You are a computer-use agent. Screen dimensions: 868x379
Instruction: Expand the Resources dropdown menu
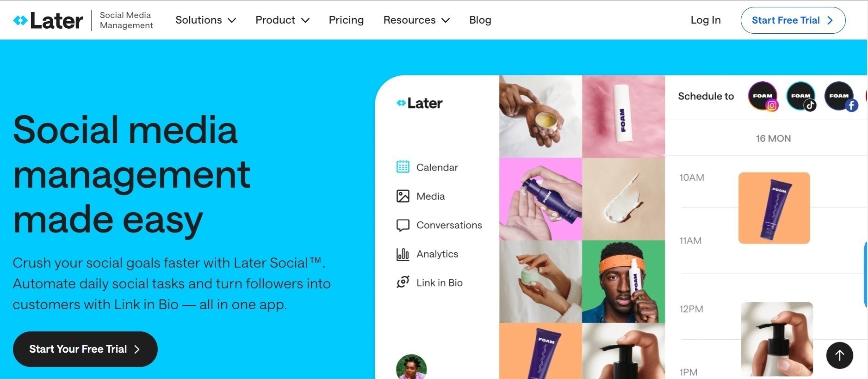pos(416,20)
